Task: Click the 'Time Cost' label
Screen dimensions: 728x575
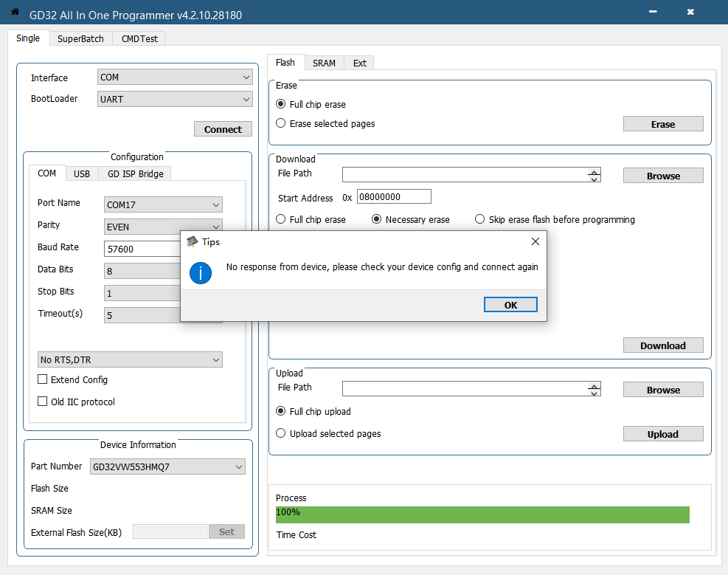Action: (x=297, y=534)
